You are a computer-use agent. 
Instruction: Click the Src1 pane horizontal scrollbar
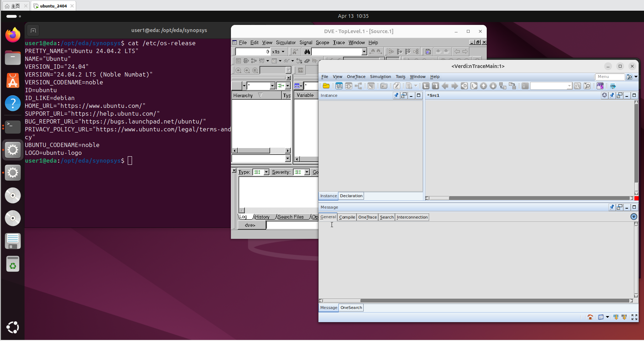coord(529,198)
